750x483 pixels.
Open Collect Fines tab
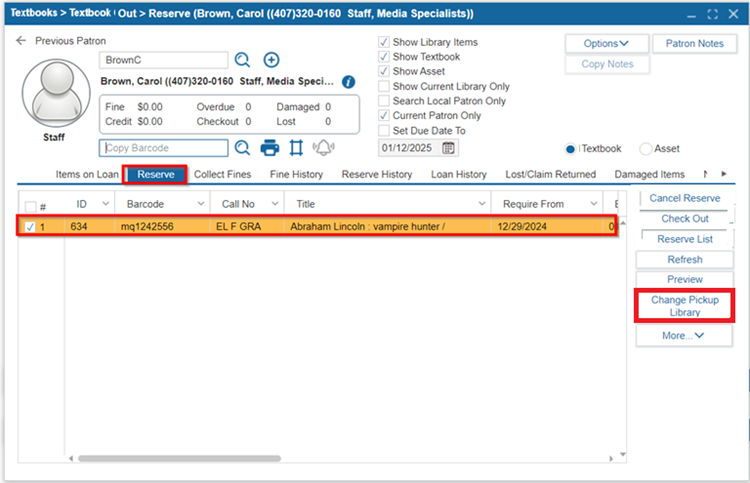[222, 175]
